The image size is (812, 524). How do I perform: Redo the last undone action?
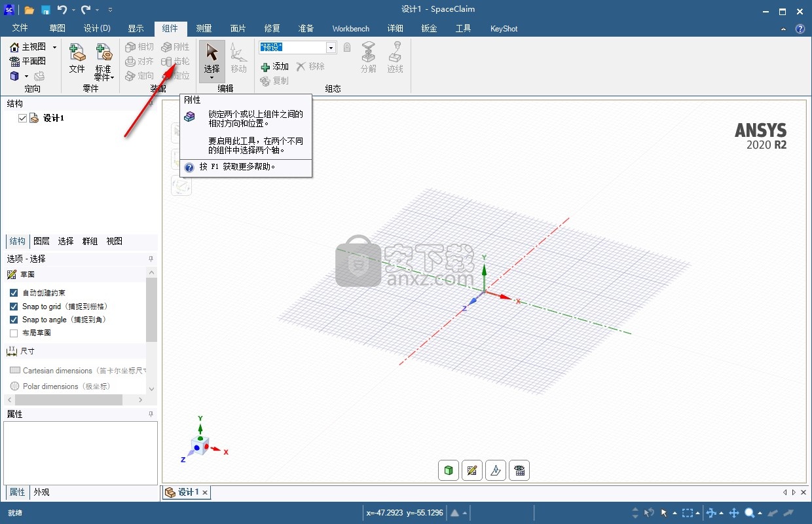click(x=86, y=9)
